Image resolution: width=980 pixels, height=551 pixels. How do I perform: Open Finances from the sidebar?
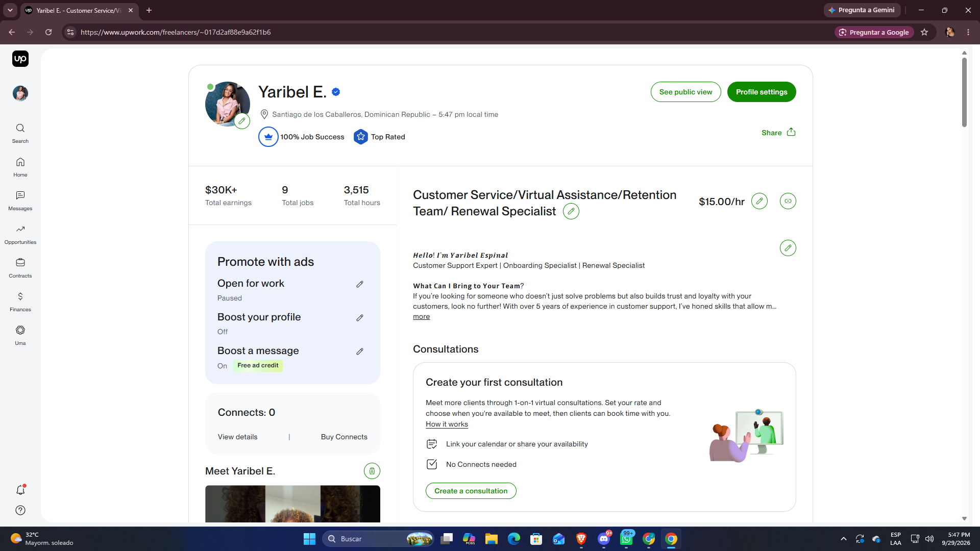tap(20, 302)
